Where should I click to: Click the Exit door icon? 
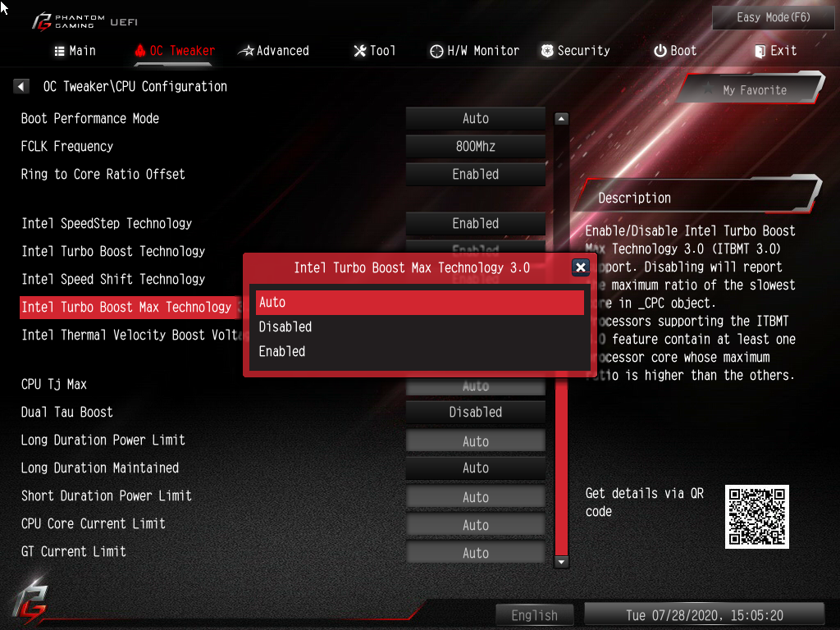tap(760, 52)
